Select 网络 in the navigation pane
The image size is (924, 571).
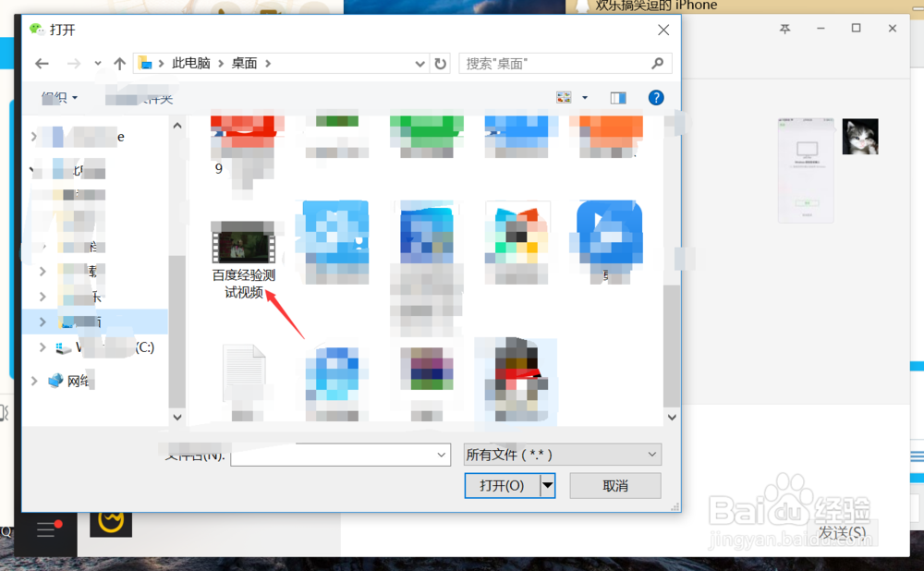click(x=71, y=382)
